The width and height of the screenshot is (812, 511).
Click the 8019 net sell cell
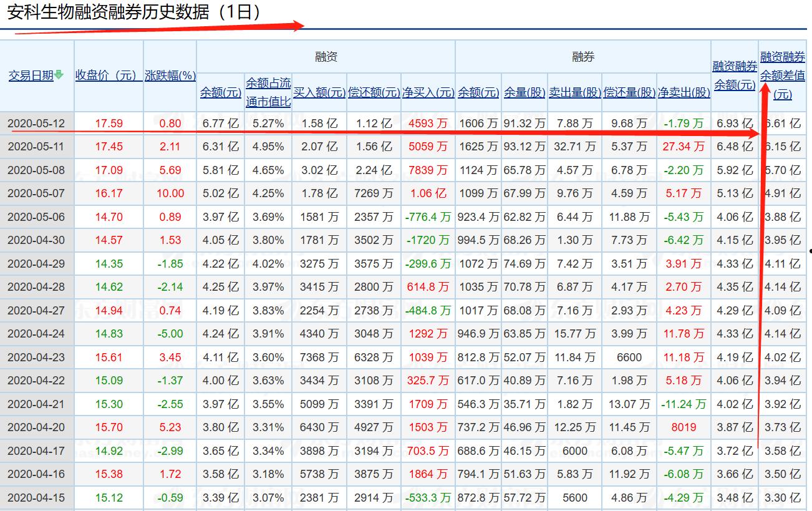pos(684,427)
